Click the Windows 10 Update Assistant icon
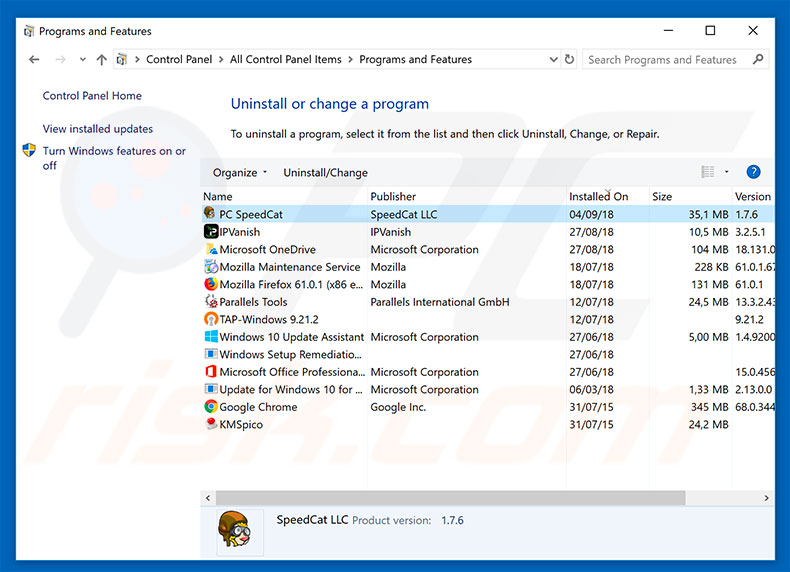 pos(211,336)
